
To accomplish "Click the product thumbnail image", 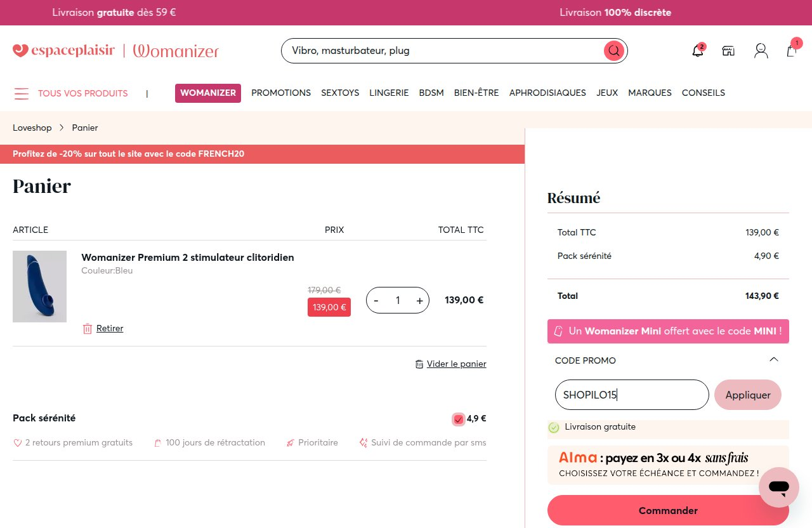I will [x=39, y=286].
